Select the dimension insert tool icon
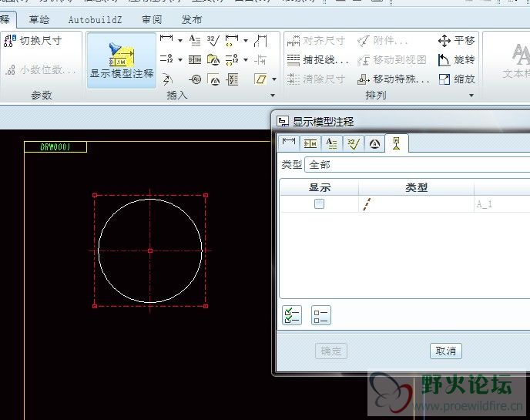530x420 pixels. point(166,40)
